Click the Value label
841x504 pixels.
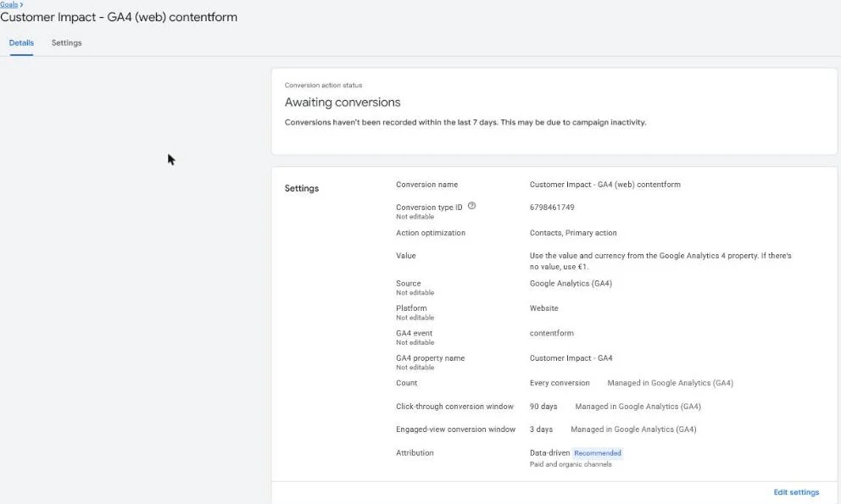click(406, 256)
